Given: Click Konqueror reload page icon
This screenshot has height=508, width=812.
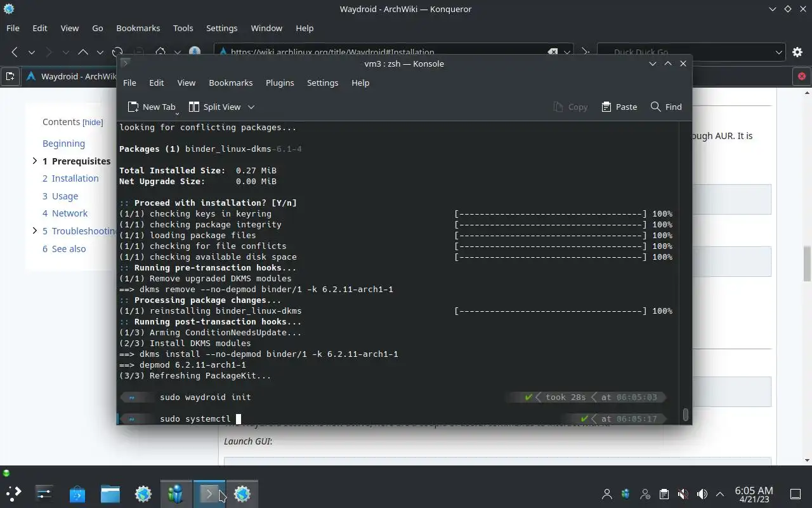Looking at the screenshot, I should 117,52.
